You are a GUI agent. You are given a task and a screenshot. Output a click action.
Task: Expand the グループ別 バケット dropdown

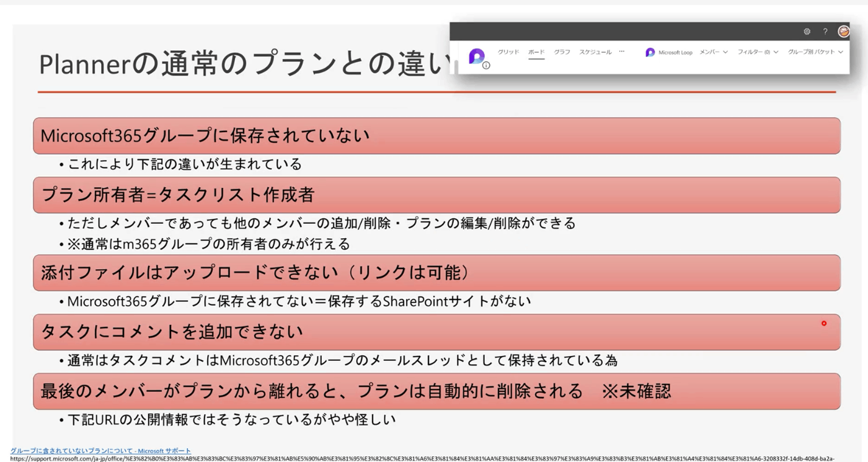[x=815, y=52]
